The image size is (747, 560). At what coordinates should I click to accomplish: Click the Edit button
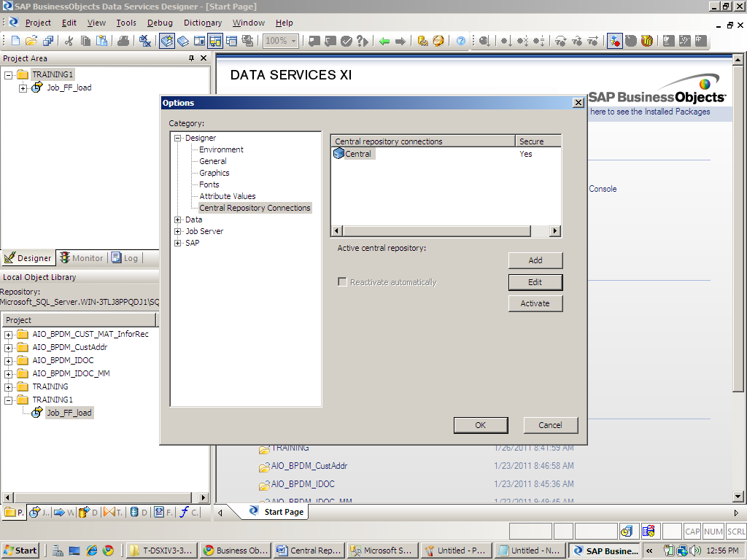coord(535,282)
